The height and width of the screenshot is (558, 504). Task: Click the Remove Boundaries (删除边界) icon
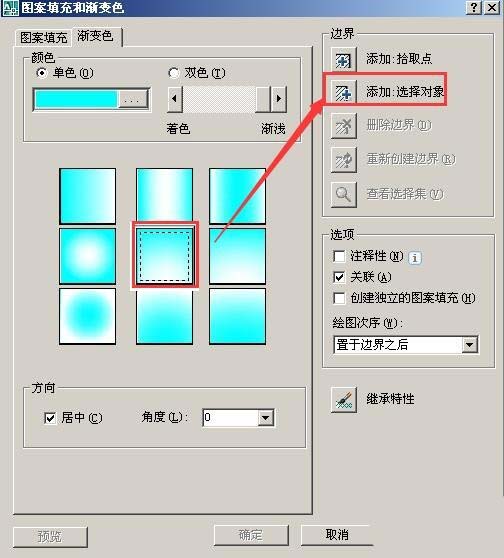(343, 125)
